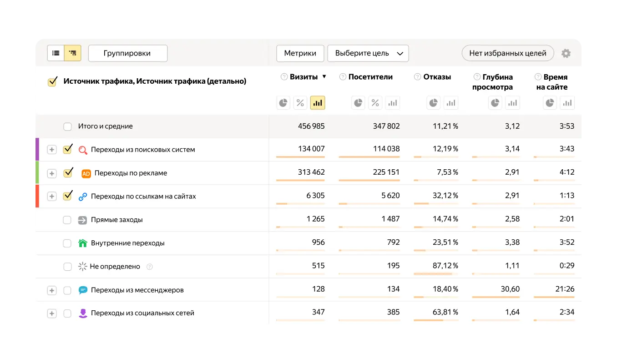Uncheck the Источник трафика header checkbox
Screen dimensions: 617x364
click(x=52, y=81)
